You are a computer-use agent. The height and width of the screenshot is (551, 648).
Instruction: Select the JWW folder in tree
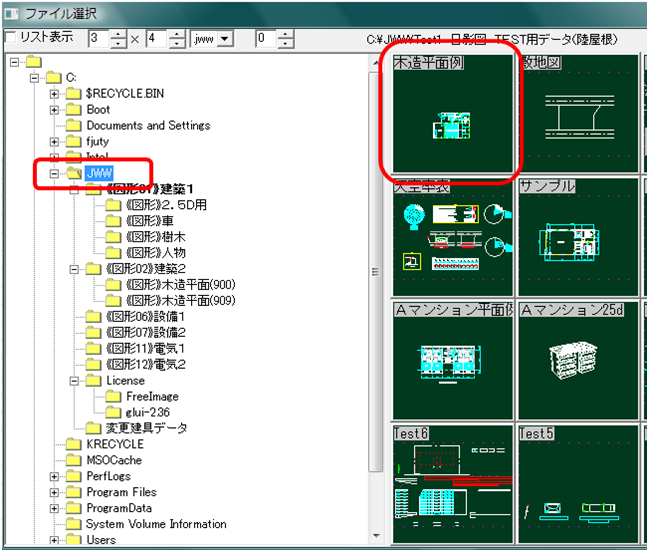(99, 173)
